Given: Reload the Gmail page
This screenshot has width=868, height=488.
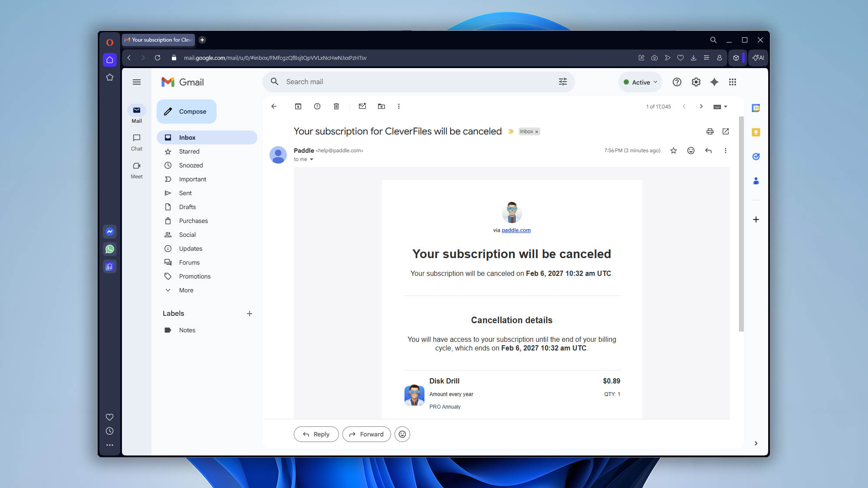Looking at the screenshot, I should click(158, 58).
